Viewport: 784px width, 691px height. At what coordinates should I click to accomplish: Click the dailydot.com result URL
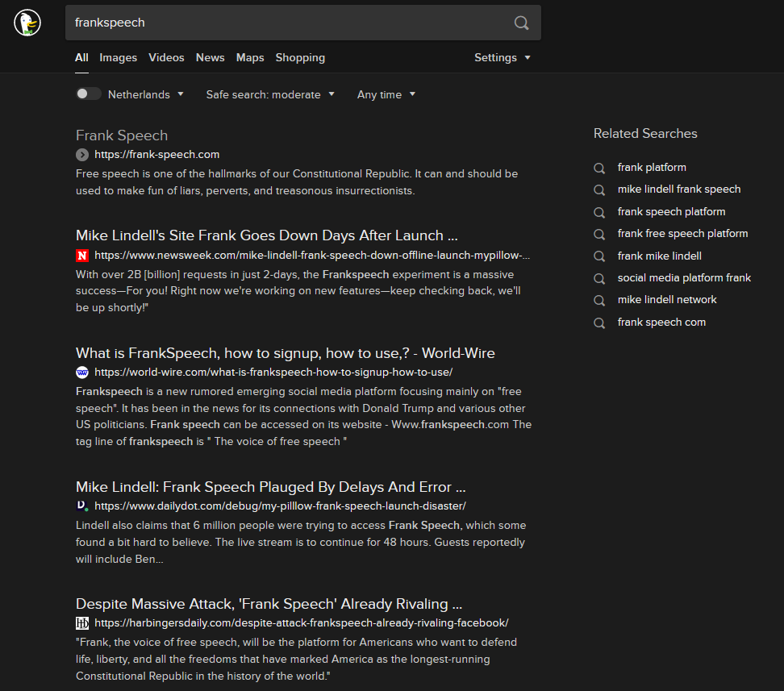[x=280, y=506]
